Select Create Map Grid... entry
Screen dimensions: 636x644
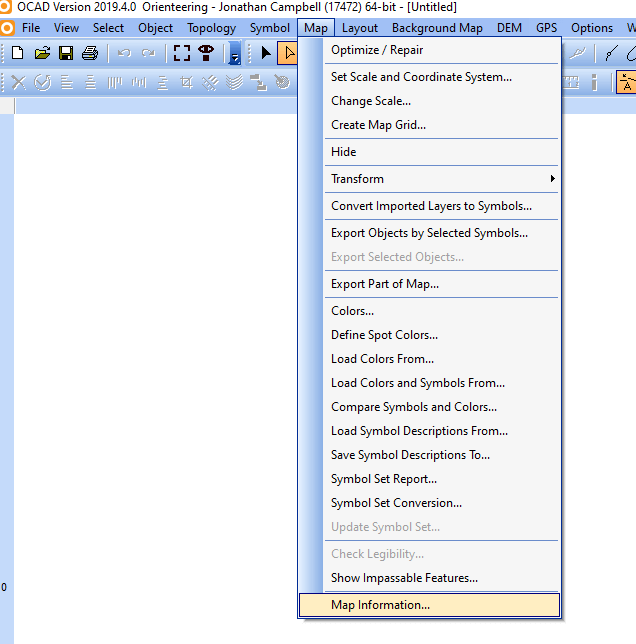429,125
